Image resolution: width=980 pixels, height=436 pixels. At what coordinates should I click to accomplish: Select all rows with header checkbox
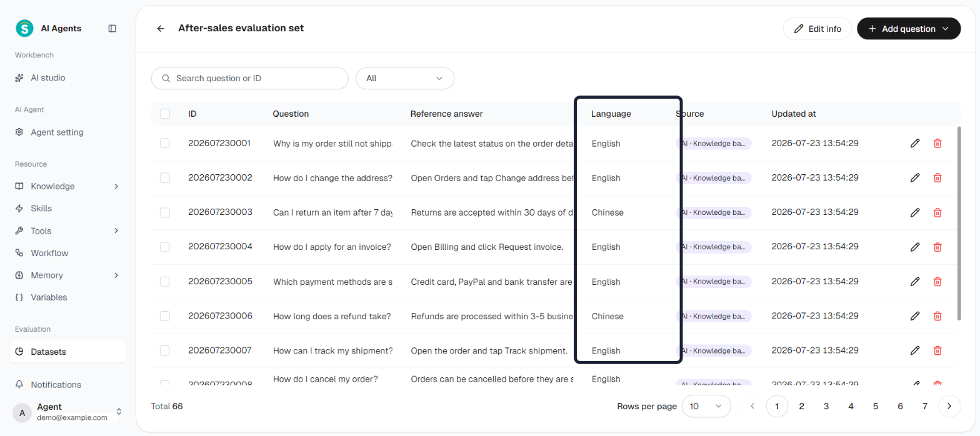(x=165, y=114)
